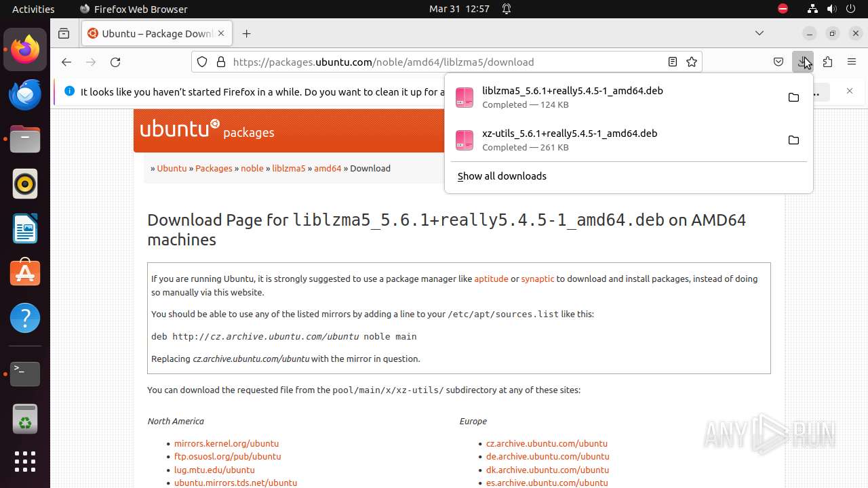Open the extensions puzzle icon
The image size is (868, 488).
[x=827, y=62]
